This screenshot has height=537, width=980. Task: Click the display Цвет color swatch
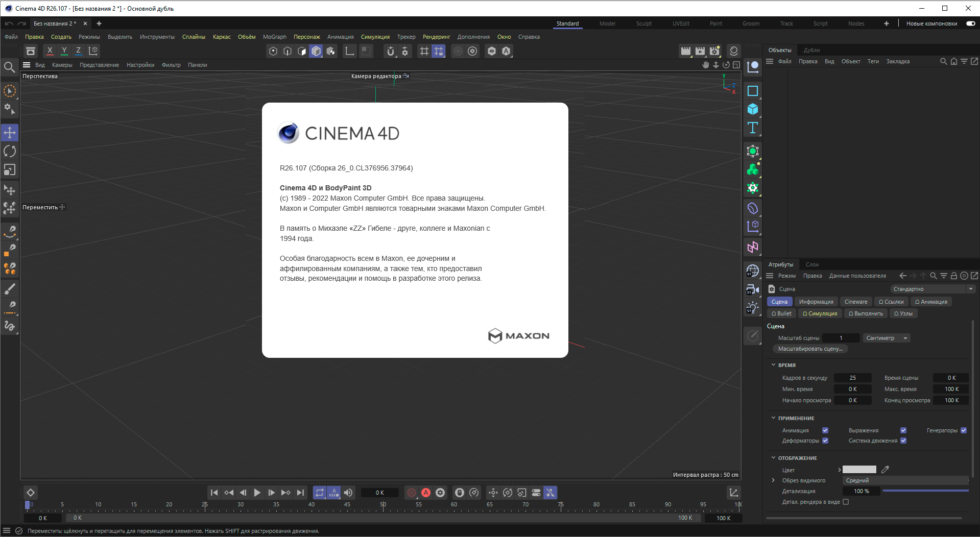(859, 470)
